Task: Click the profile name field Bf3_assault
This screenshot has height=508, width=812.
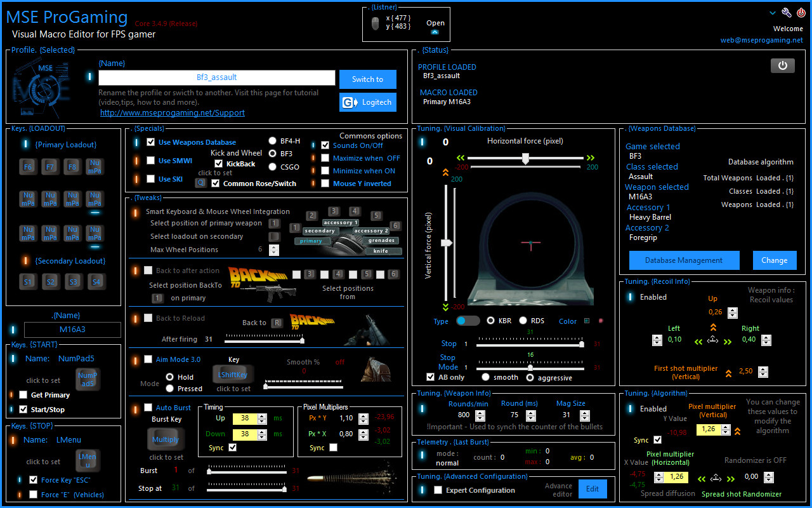Action: click(x=216, y=77)
